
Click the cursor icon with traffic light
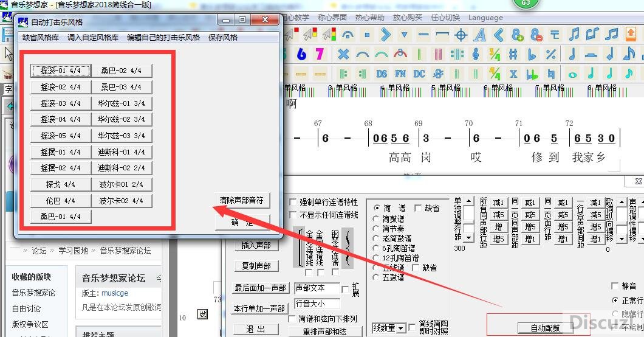tap(329, 34)
